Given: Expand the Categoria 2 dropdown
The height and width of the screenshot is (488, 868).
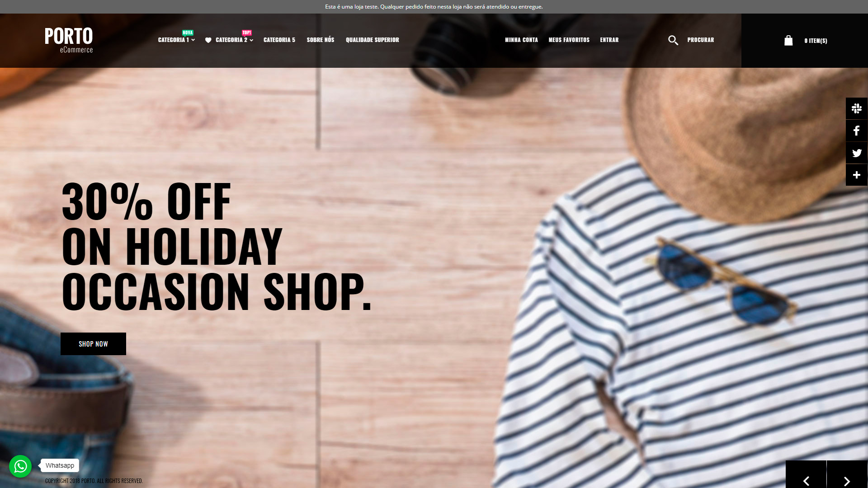Looking at the screenshot, I should (234, 40).
